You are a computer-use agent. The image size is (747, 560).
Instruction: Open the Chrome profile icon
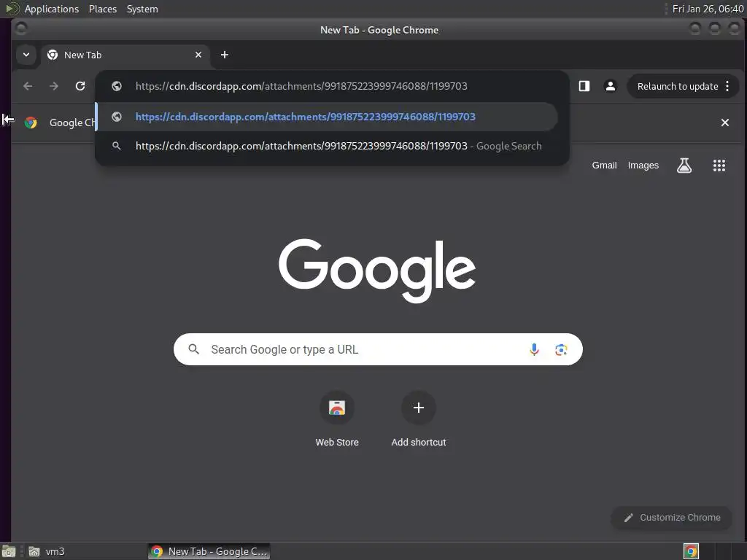(x=610, y=86)
